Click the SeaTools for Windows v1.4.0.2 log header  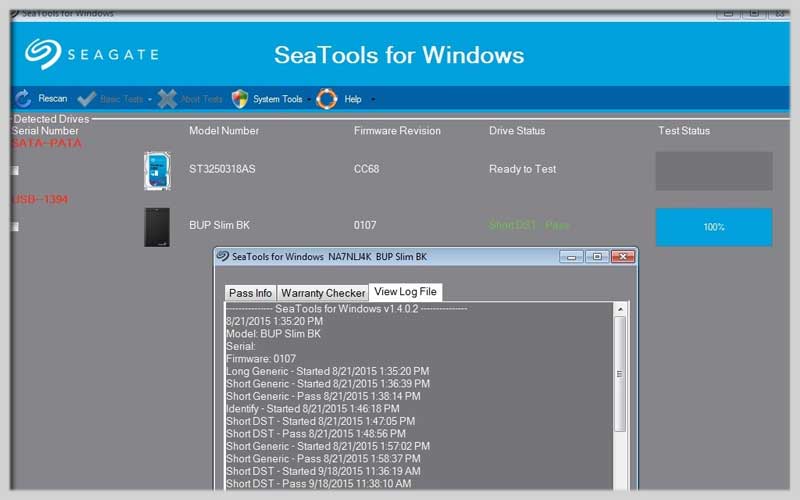coord(346,309)
